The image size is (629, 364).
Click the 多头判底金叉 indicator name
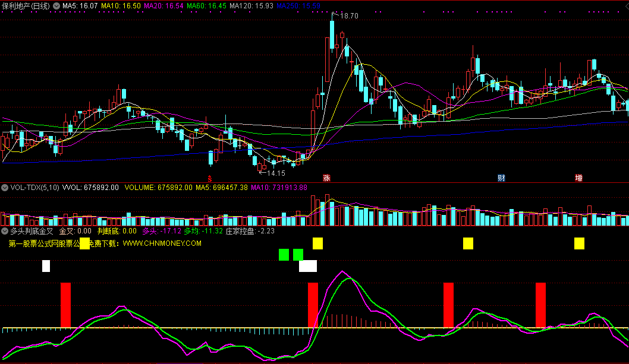[x=32, y=232]
